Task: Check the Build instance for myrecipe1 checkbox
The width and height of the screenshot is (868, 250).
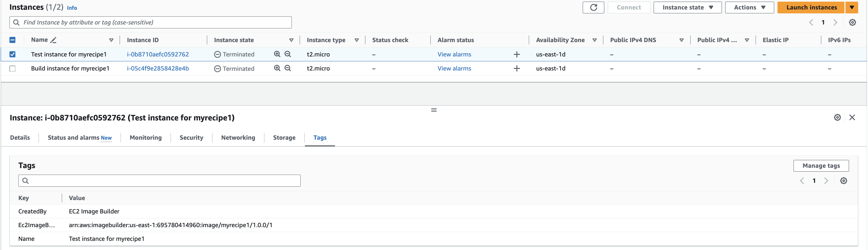Action: point(12,69)
